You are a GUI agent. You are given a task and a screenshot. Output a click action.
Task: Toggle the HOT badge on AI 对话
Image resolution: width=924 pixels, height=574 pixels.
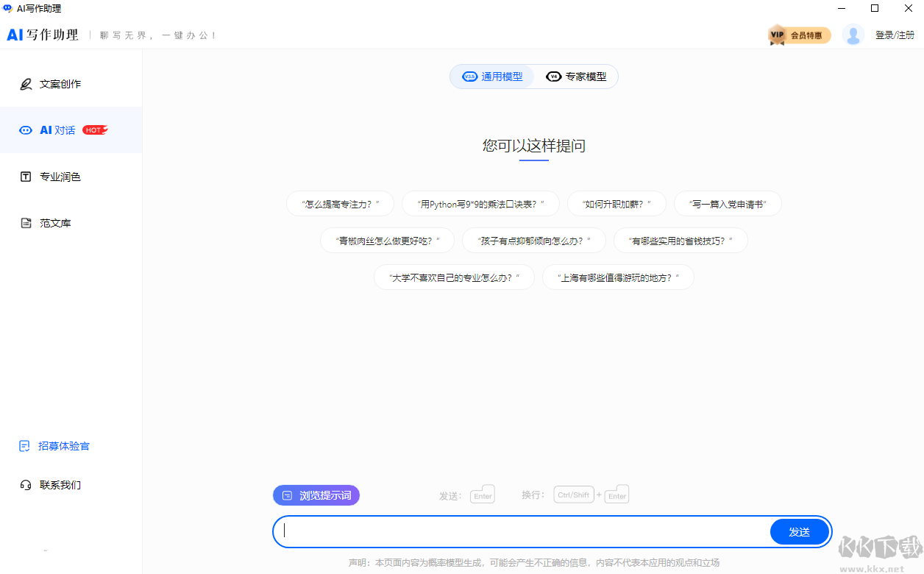pyautogui.click(x=95, y=129)
